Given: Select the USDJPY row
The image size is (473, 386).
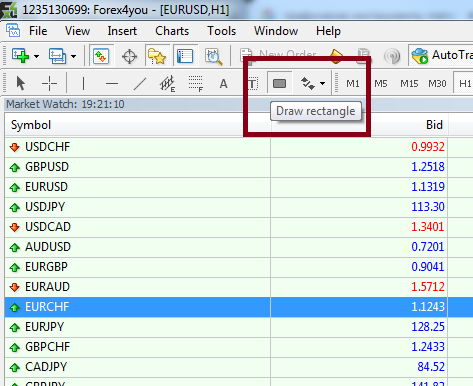Looking at the screenshot, I should 239,207.
